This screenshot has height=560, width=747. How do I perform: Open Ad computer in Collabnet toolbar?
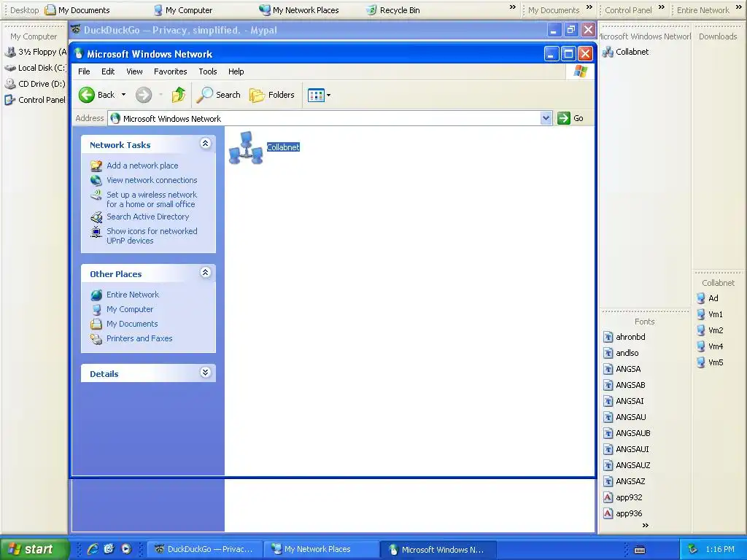pyautogui.click(x=708, y=298)
